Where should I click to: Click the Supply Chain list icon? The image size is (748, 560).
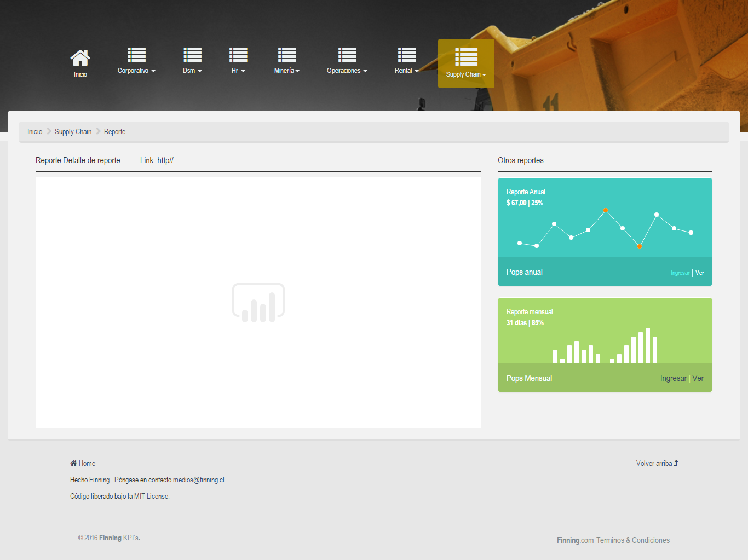coord(466,57)
